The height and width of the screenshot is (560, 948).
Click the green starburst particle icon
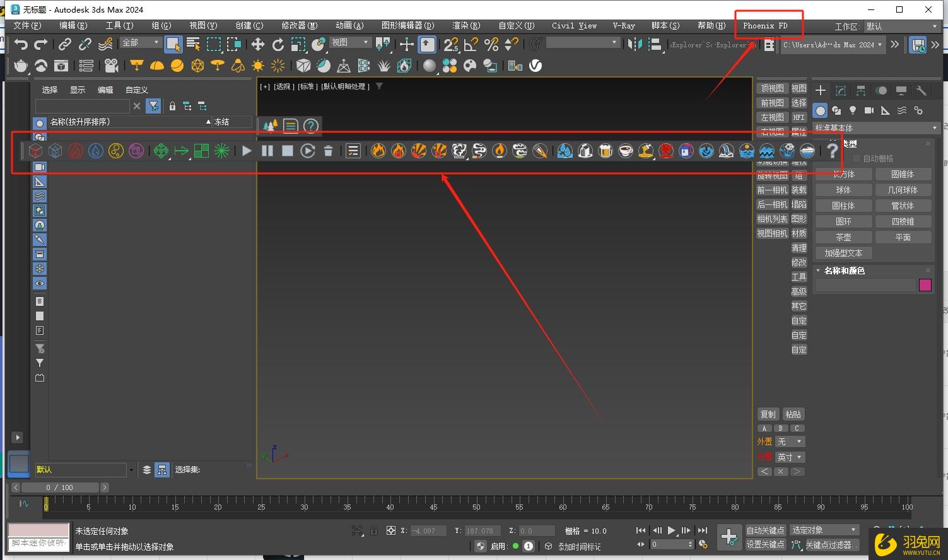[221, 151]
